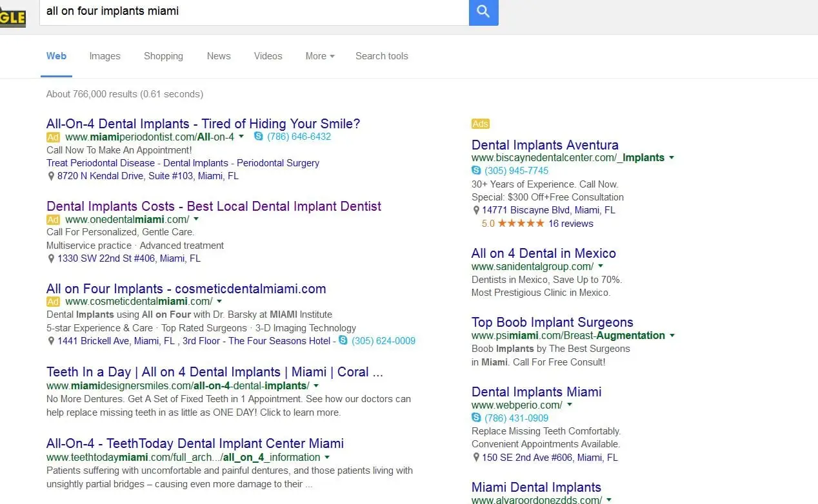Click Ad badge next to miamiperiodontist.com
818x504 pixels.
coord(53,137)
